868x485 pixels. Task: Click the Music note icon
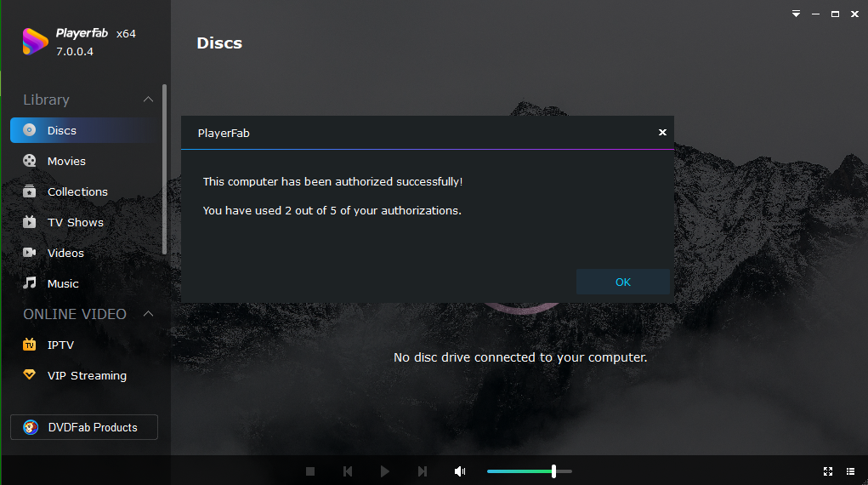click(30, 283)
